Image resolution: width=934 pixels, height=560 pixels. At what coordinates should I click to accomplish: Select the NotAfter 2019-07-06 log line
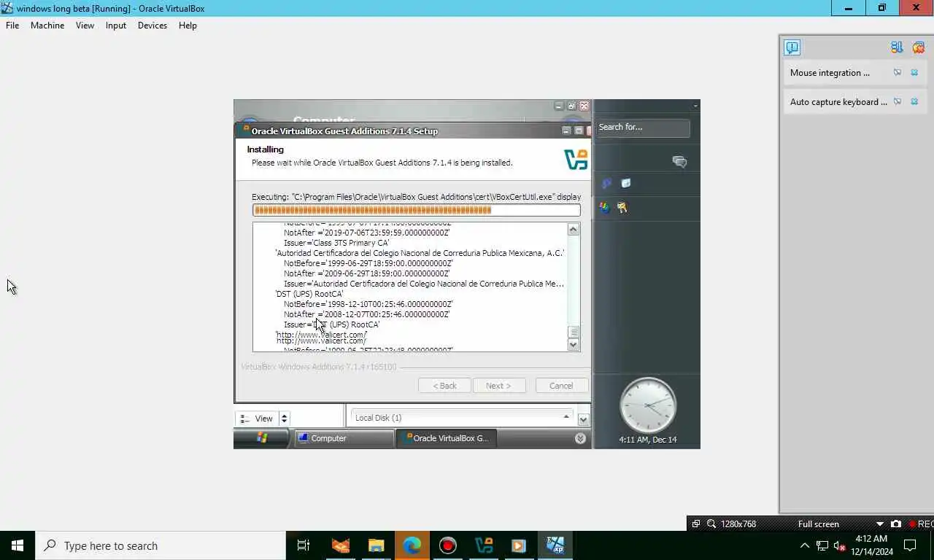pos(366,233)
